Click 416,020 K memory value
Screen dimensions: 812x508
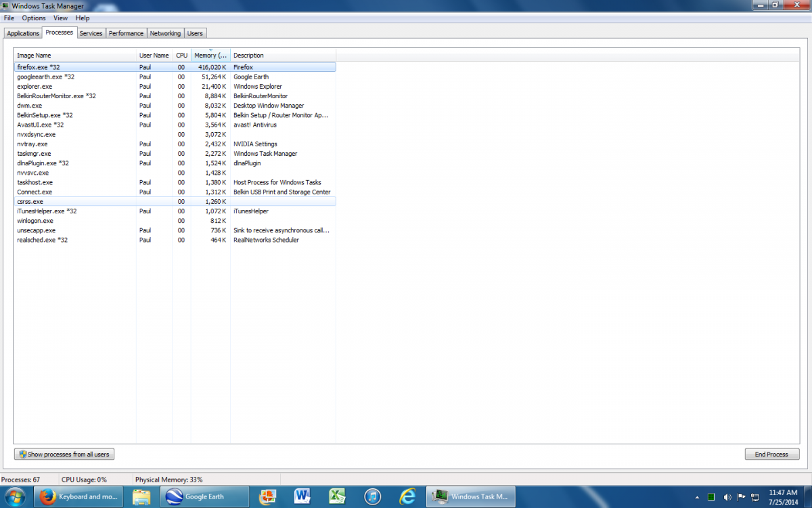[212, 67]
